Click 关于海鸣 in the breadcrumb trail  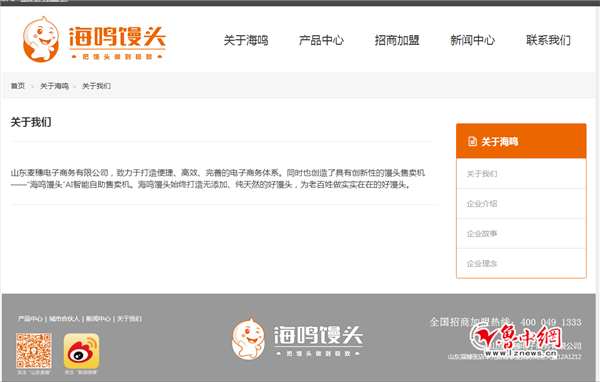tap(54, 86)
